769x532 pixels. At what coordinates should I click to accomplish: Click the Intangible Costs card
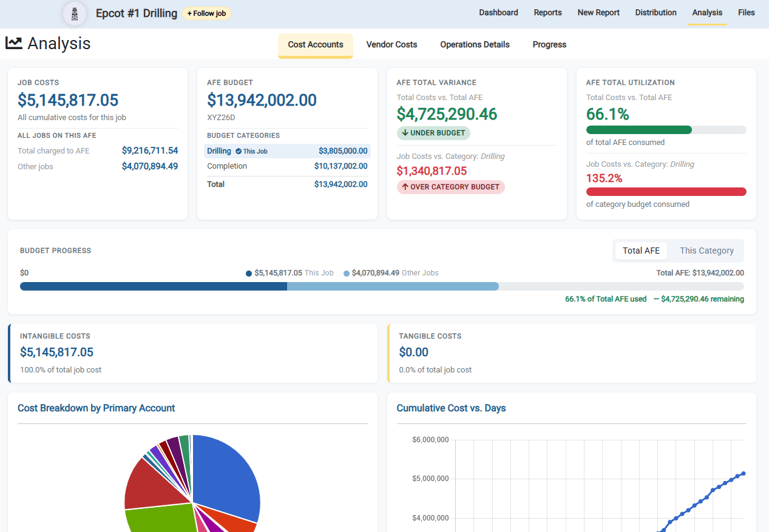click(x=193, y=353)
